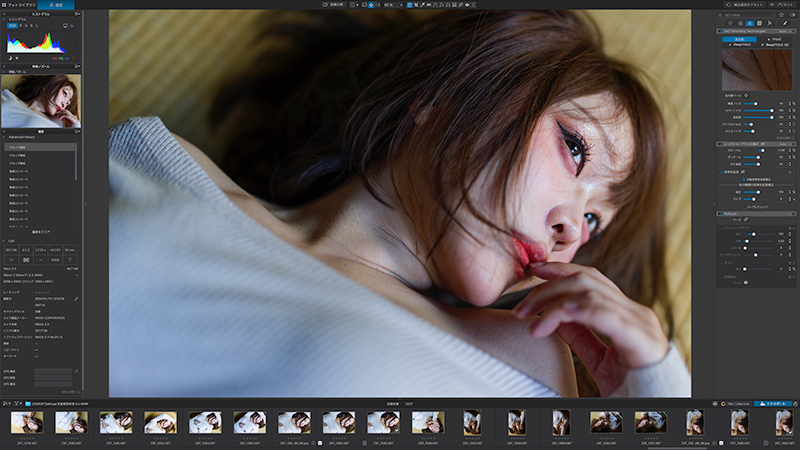The image size is (800, 450).
Task: Select the first filmstrip thumbnail
Action: pos(27,423)
